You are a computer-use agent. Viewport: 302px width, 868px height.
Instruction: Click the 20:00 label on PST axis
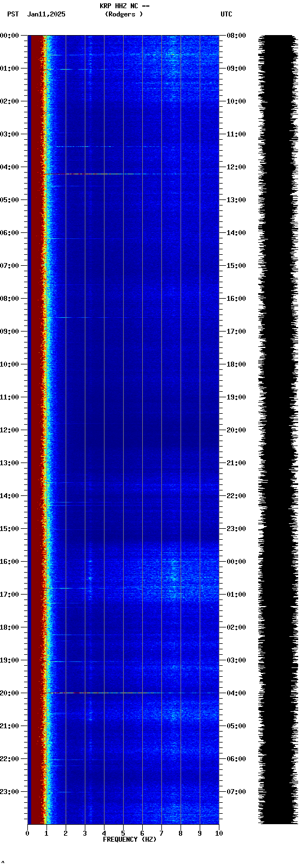tap(9, 693)
